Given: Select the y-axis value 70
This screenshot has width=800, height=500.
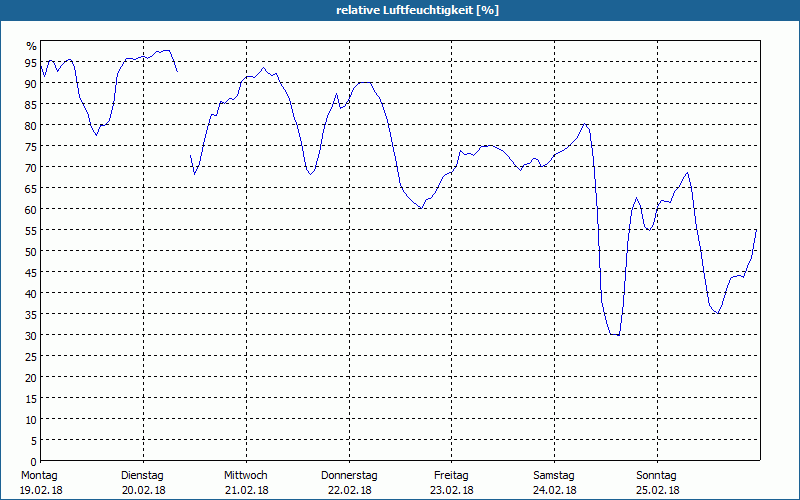Looking at the screenshot, I should tap(31, 168).
